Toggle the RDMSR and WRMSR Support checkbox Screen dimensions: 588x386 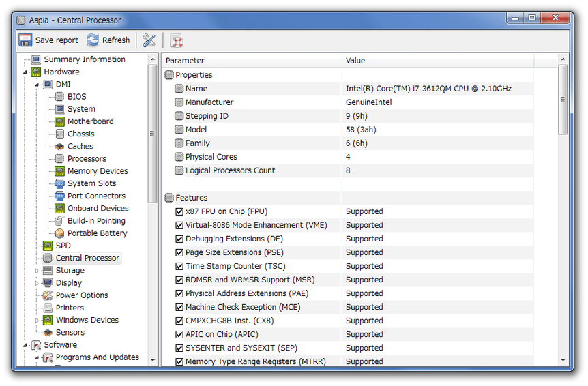click(x=179, y=280)
